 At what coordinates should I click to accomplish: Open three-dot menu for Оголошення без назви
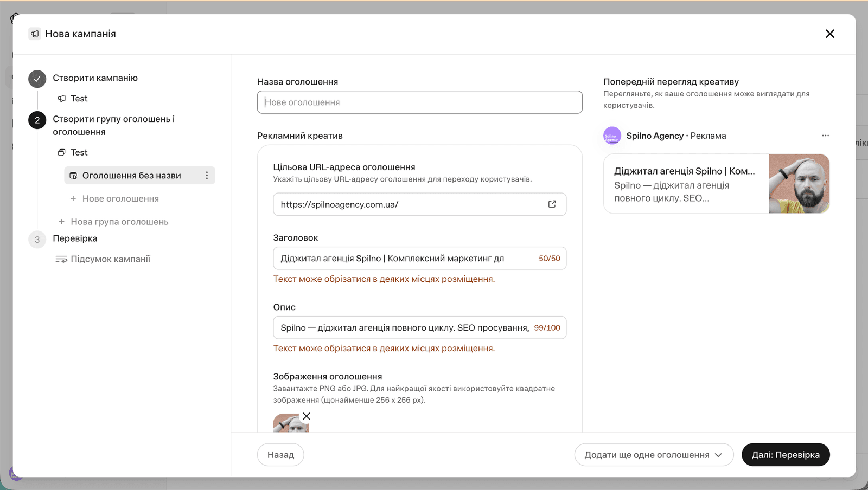tap(207, 176)
